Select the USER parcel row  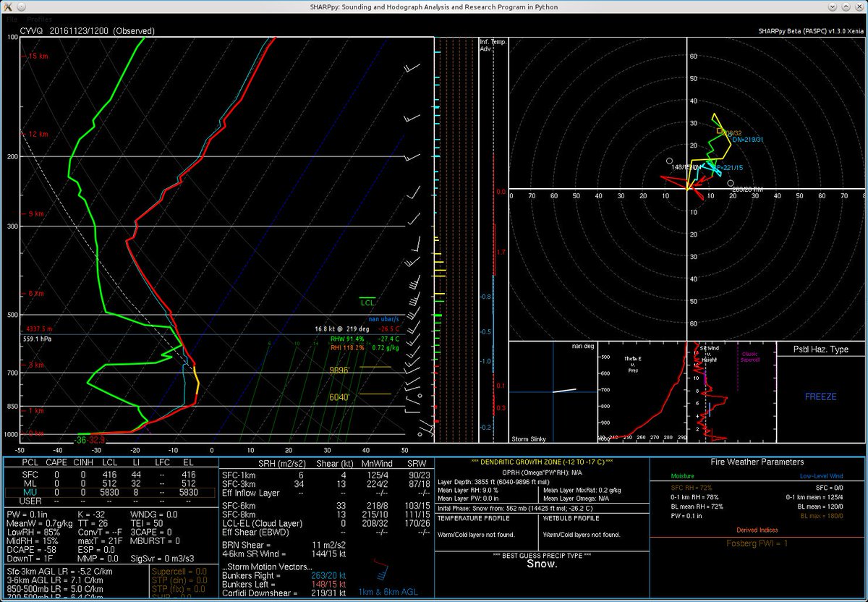(x=110, y=501)
